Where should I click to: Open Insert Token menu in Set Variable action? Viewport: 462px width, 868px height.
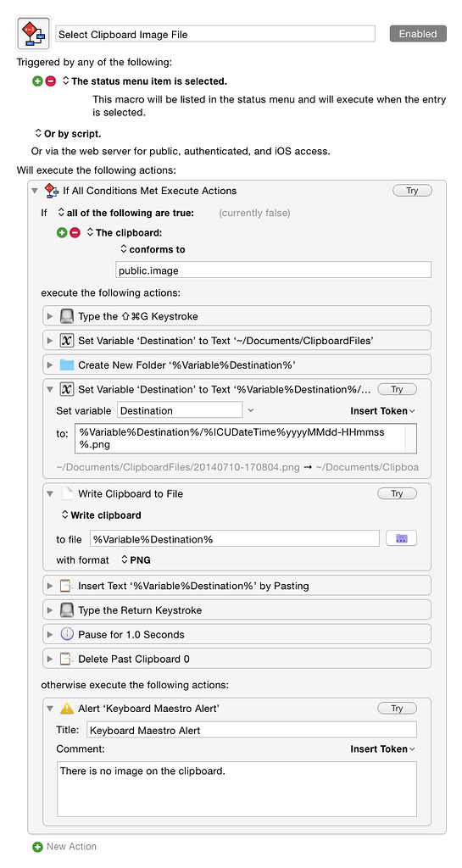(382, 411)
